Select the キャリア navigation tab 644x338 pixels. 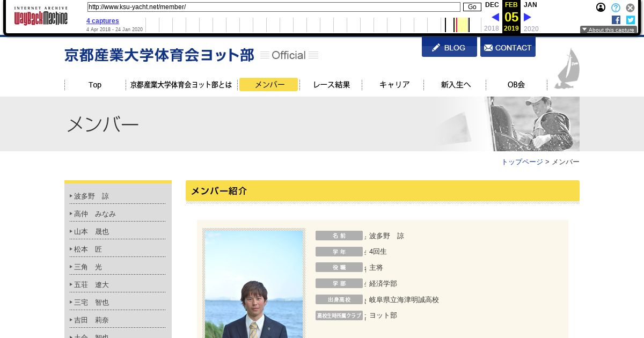(394, 85)
